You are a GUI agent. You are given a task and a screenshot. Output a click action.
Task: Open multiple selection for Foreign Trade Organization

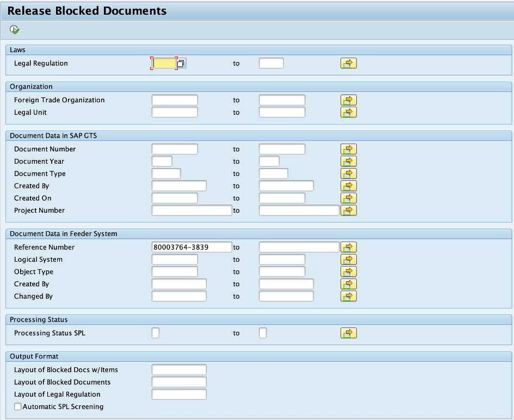click(349, 100)
